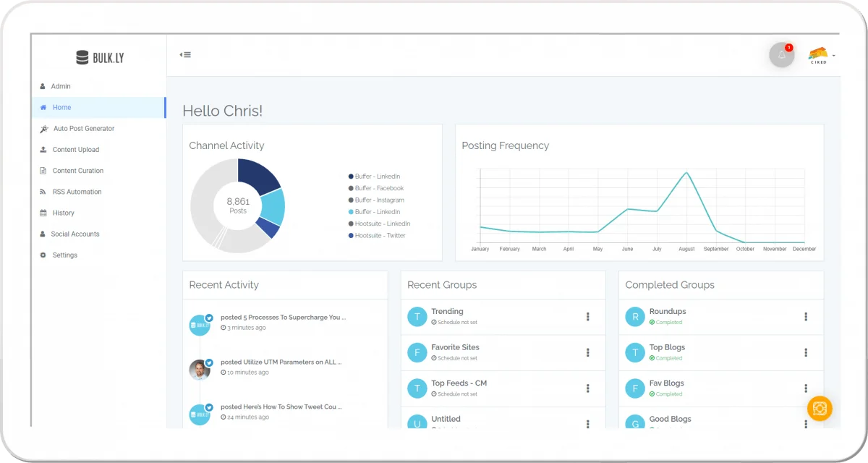Screen dimensions: 868x463
Task: Click the Favorite Sites avatar icon
Action: [417, 353]
